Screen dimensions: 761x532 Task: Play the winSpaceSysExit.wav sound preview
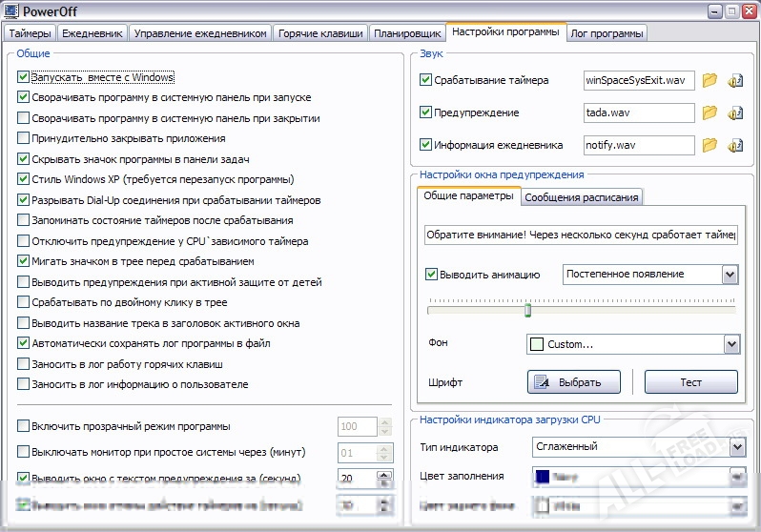click(735, 81)
